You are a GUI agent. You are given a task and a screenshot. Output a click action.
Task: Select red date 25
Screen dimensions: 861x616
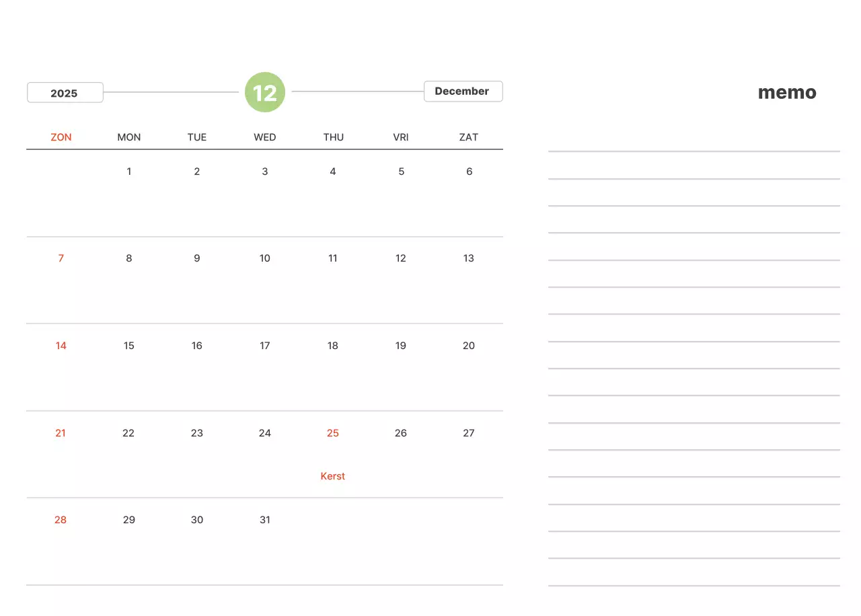click(x=333, y=433)
